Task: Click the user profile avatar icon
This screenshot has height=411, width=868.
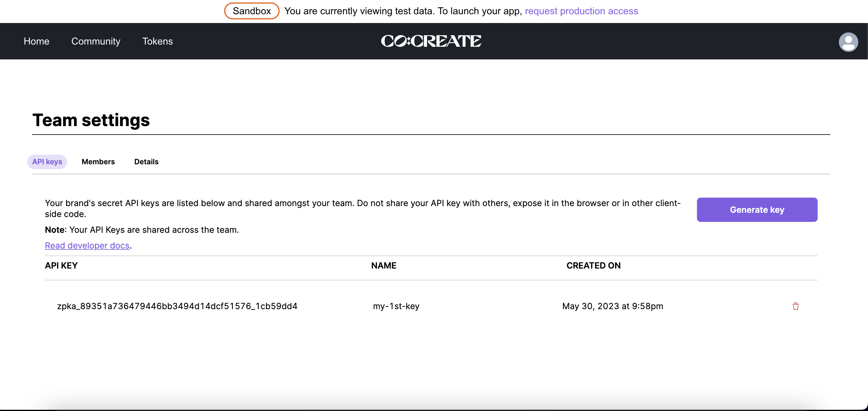Action: (x=848, y=42)
